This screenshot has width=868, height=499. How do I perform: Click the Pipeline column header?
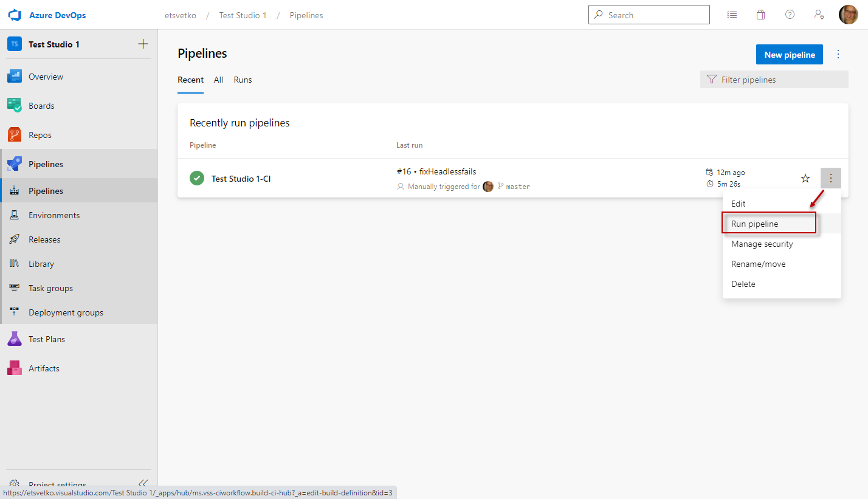tap(203, 145)
